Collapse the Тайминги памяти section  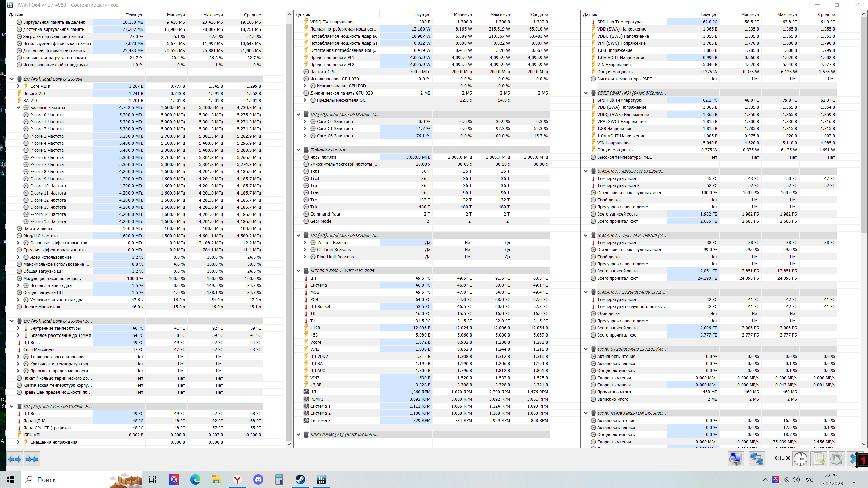298,150
